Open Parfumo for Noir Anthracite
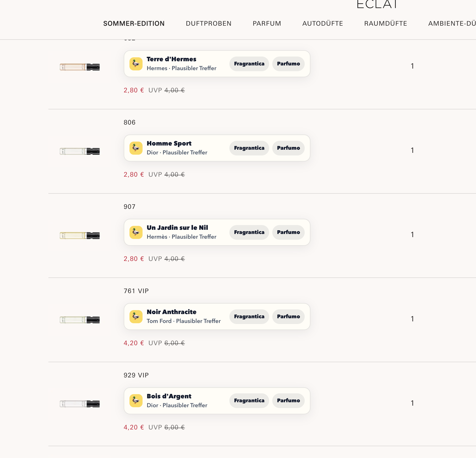Viewport: 476px width, 458px height. click(288, 317)
